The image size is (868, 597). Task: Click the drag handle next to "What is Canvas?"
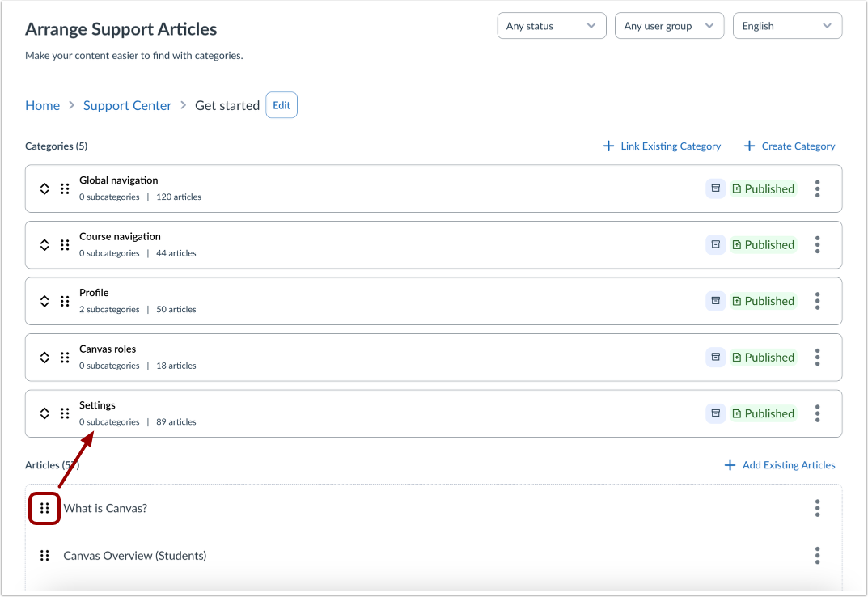coord(44,508)
